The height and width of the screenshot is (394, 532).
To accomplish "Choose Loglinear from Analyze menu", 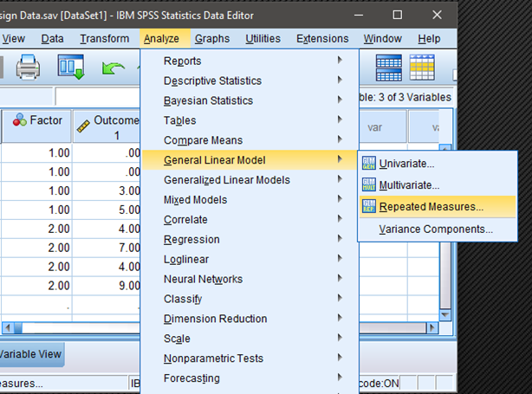I will click(x=250, y=259).
